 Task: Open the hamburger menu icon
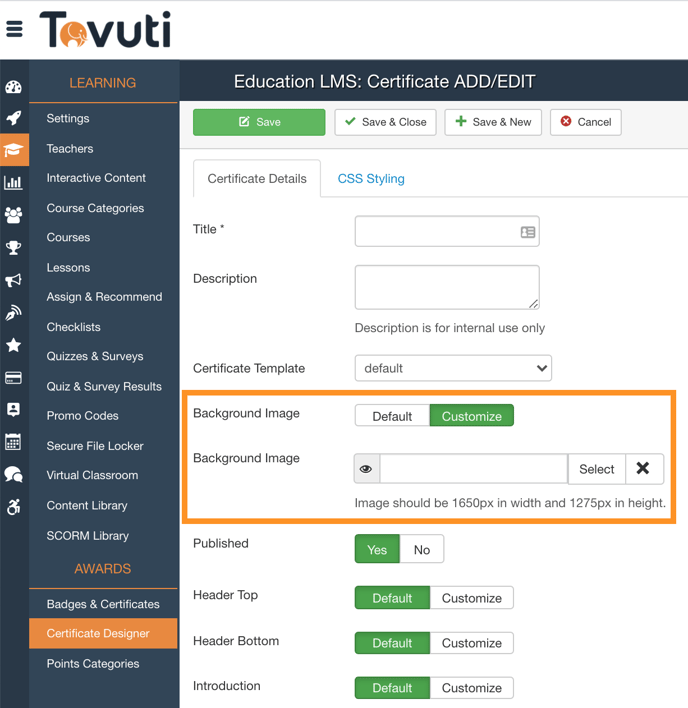(x=14, y=29)
